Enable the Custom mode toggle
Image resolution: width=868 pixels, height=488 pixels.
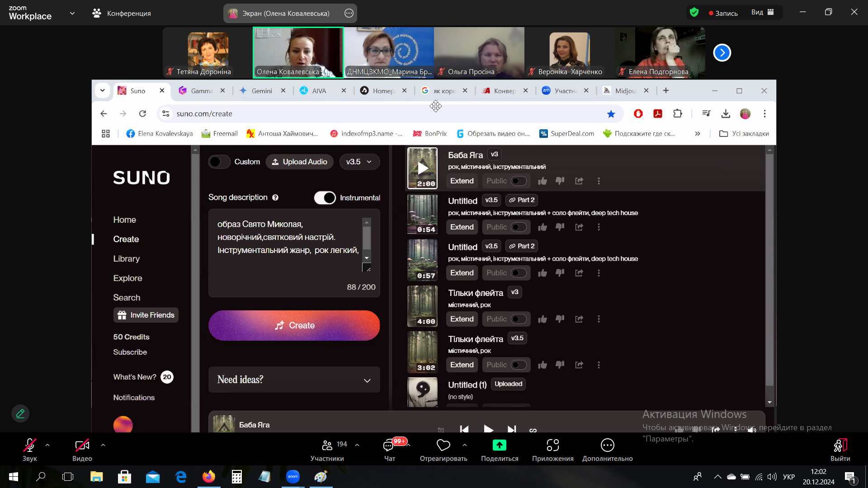219,162
